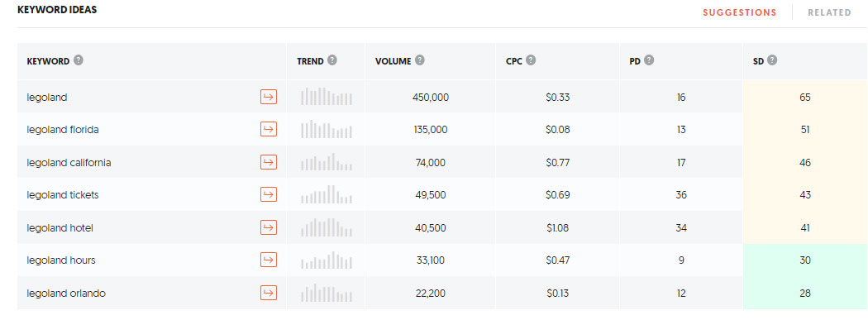Screen dimensions: 868x320
Task: Switch to the Suggestions tab
Action: click(740, 12)
